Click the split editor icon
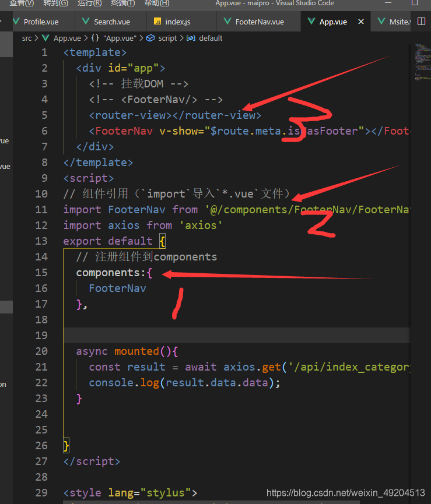 [x=421, y=22]
